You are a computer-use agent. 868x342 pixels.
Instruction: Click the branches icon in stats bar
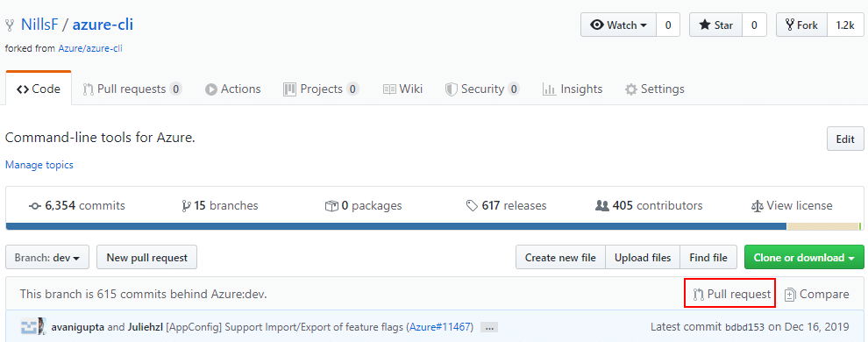pos(186,206)
